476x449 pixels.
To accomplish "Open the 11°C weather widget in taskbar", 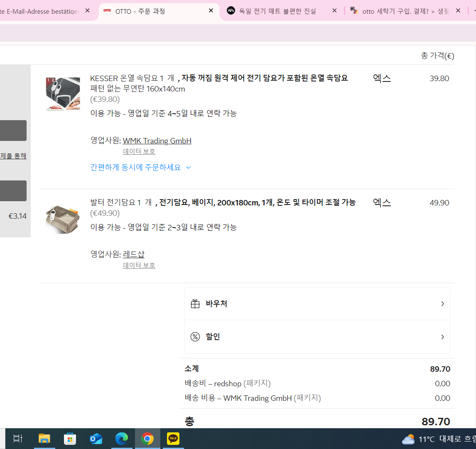I will click(x=439, y=439).
